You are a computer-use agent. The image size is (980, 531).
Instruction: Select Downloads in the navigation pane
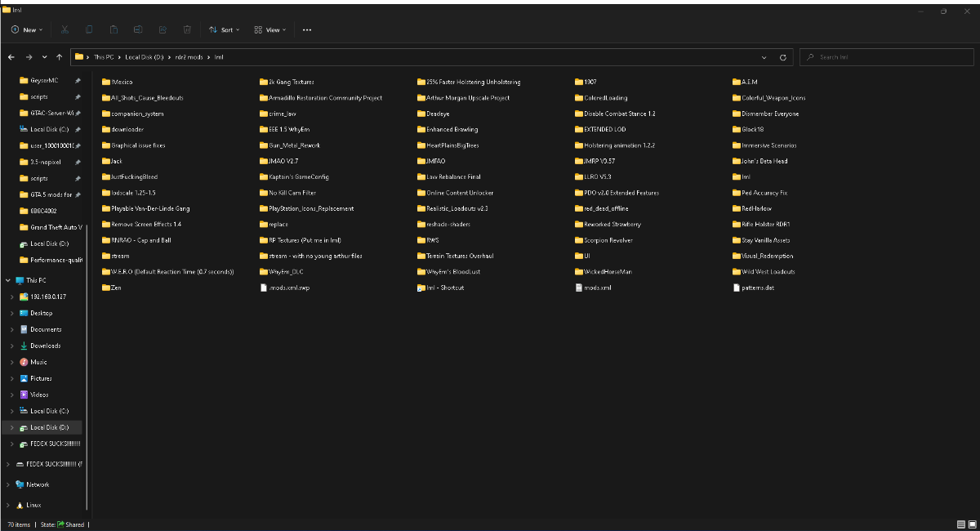(x=46, y=346)
